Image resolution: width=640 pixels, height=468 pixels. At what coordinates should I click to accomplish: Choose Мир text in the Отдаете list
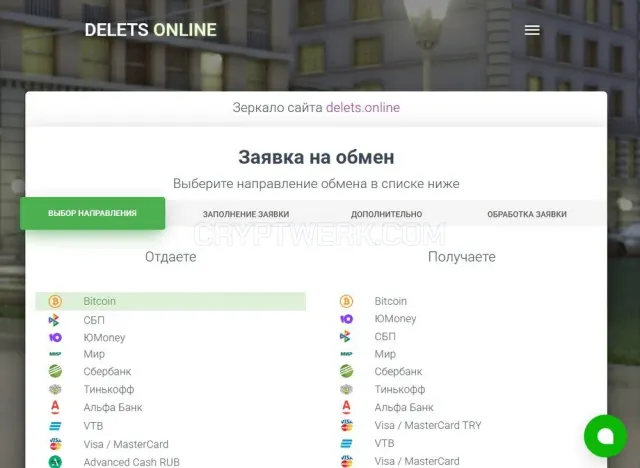94,354
